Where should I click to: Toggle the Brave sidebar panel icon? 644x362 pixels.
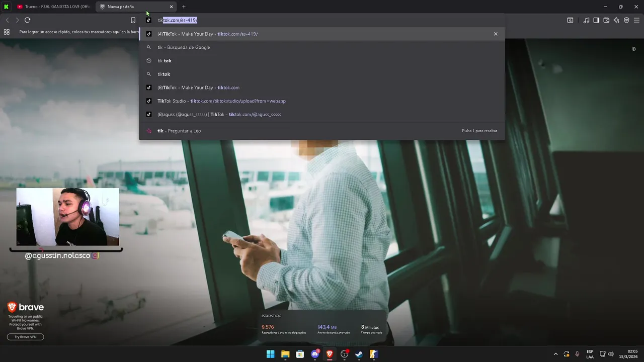click(x=596, y=20)
